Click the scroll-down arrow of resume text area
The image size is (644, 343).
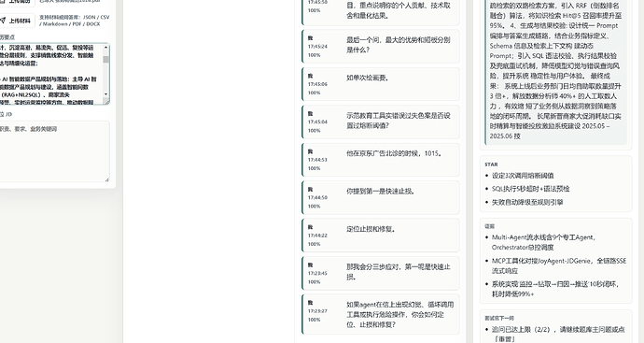(x=106, y=94)
